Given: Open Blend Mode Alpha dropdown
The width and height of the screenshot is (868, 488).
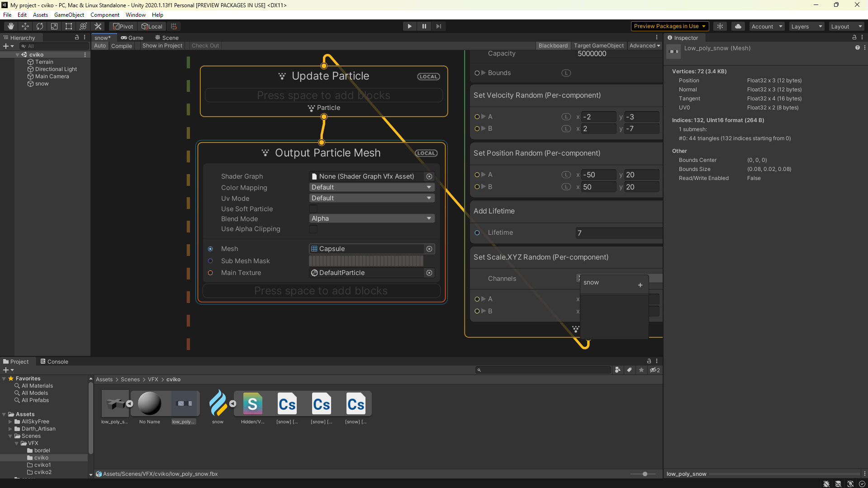Looking at the screenshot, I should (372, 218).
